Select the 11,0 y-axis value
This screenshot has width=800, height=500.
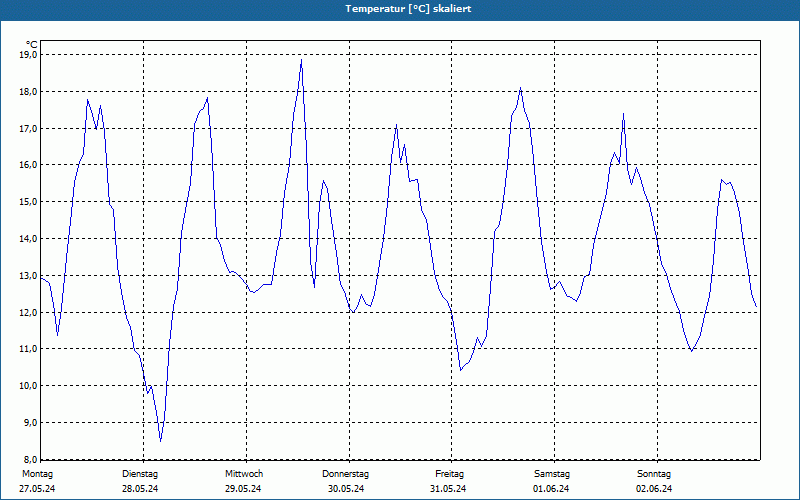29,349
